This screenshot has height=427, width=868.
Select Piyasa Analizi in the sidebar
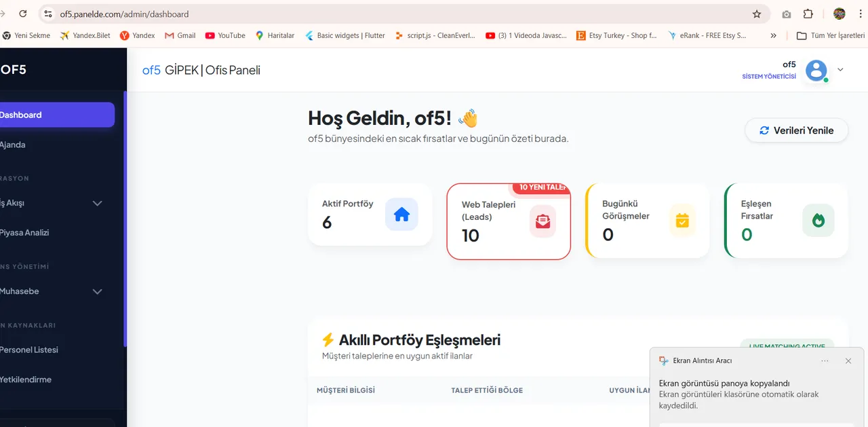pyautogui.click(x=25, y=232)
